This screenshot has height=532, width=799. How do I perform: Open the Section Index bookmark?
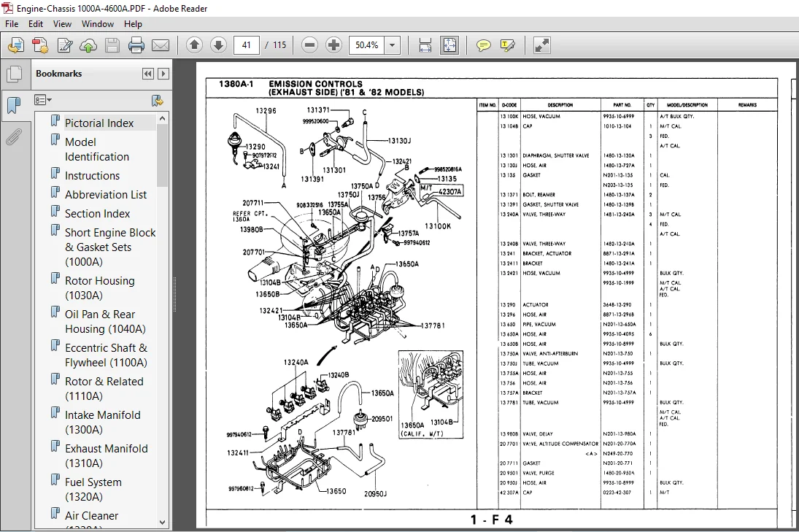click(x=97, y=214)
